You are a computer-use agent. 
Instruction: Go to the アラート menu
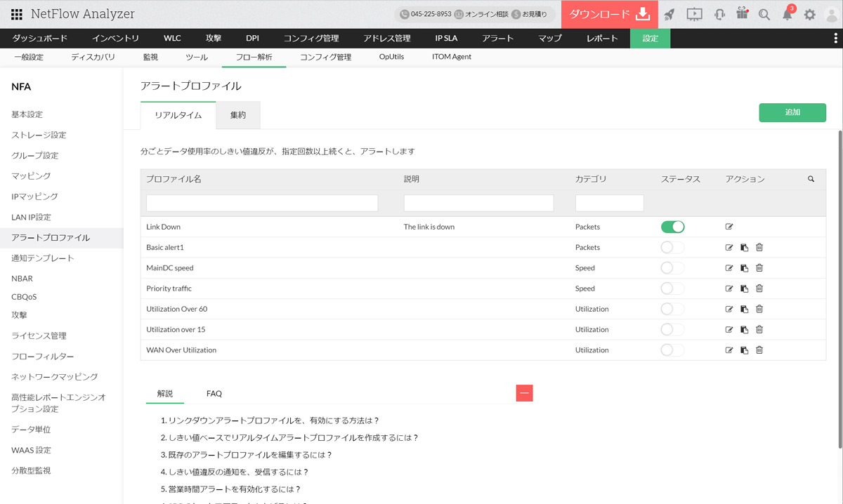(x=498, y=39)
